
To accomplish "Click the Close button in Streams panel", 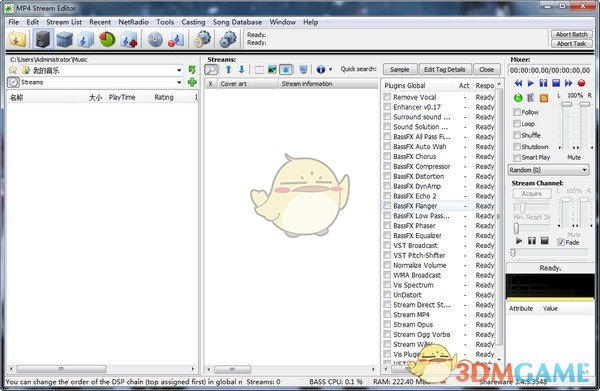I will (486, 70).
